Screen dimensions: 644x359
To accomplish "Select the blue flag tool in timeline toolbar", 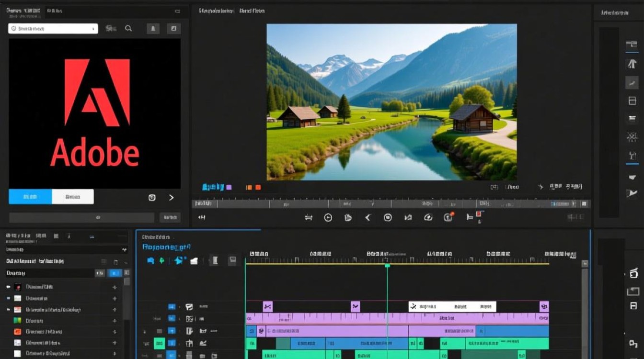I will coord(150,260).
